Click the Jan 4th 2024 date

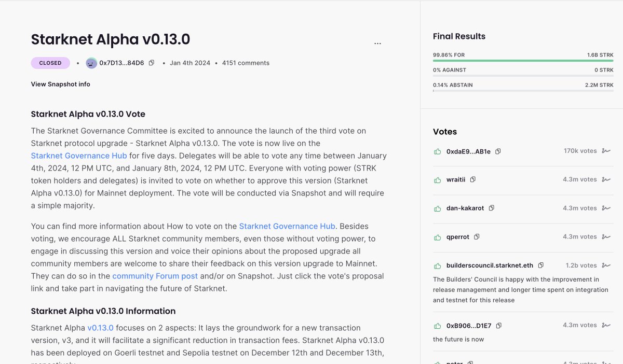190,63
